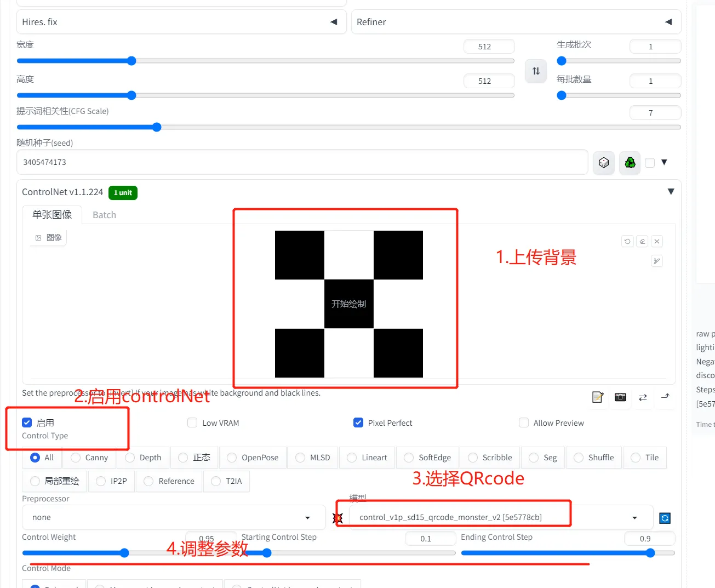The image size is (715, 588).
Task: Select the MLSD control type
Action: (x=313, y=458)
